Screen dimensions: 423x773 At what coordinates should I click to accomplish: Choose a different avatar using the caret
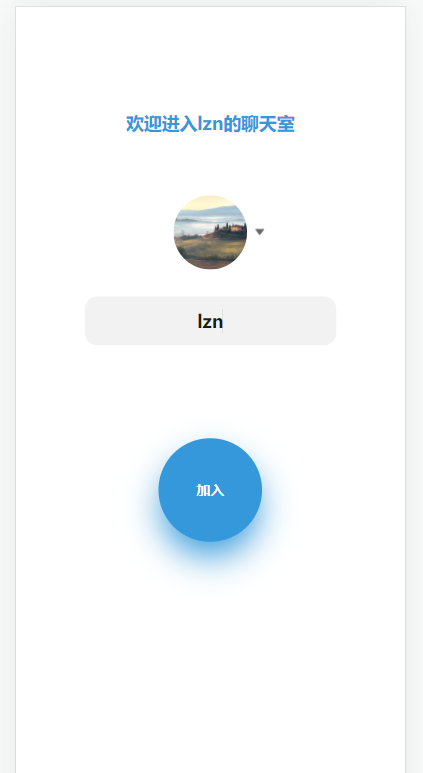point(259,232)
